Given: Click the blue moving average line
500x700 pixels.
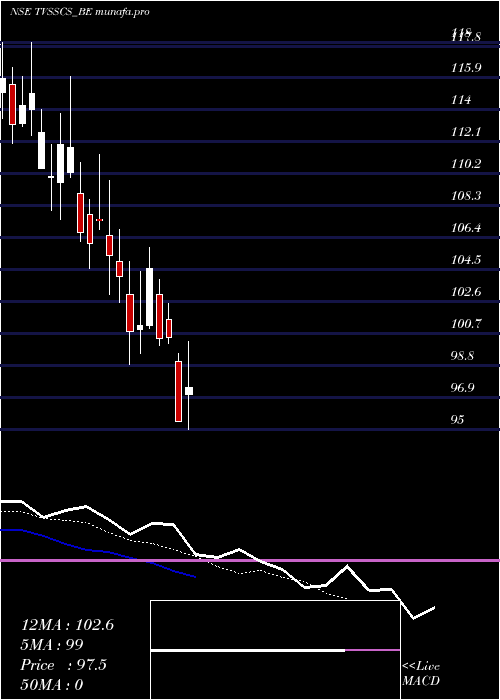Looking at the screenshot, I should pyautogui.click(x=98, y=551).
